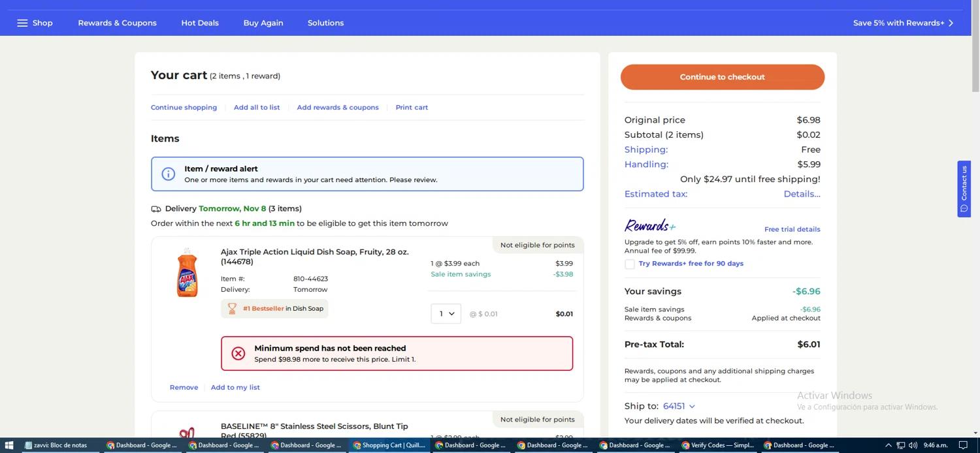The image size is (980, 453).
Task: Remove Ajax dish soap from cart
Action: pos(184,388)
